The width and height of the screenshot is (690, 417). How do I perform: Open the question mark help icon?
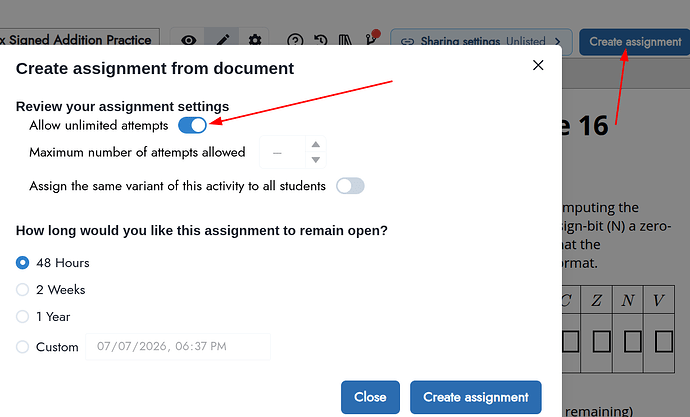coord(295,40)
